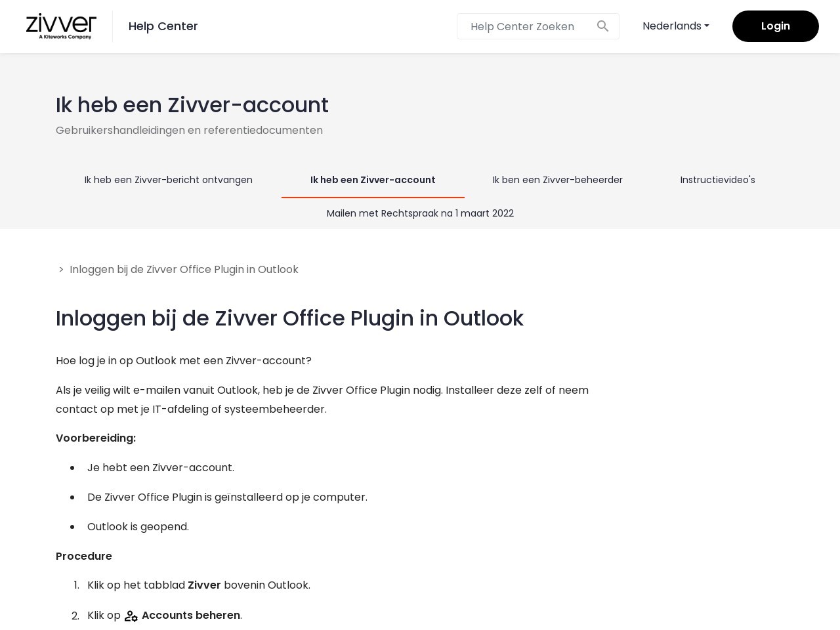Click the Voorbereiding section label

click(x=96, y=438)
